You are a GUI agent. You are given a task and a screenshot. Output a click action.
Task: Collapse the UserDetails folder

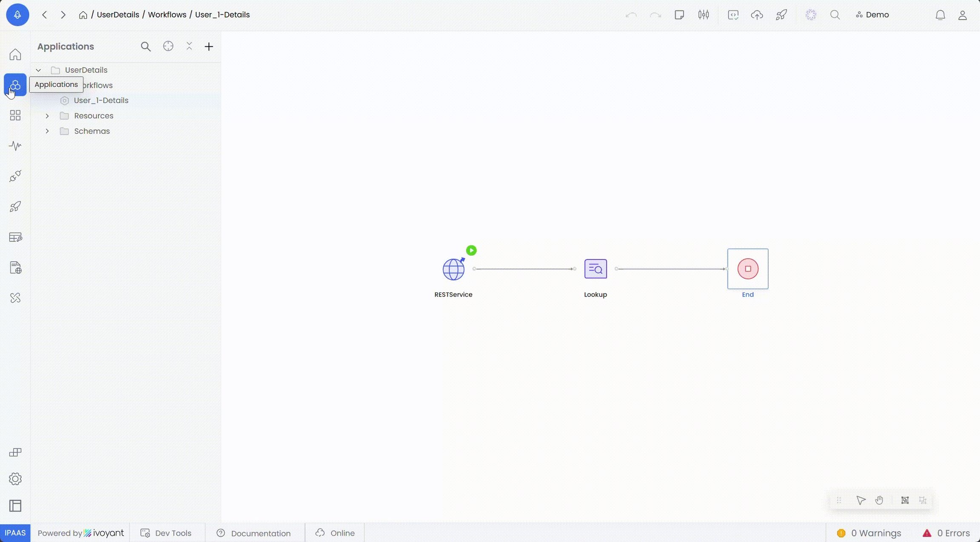(x=38, y=70)
